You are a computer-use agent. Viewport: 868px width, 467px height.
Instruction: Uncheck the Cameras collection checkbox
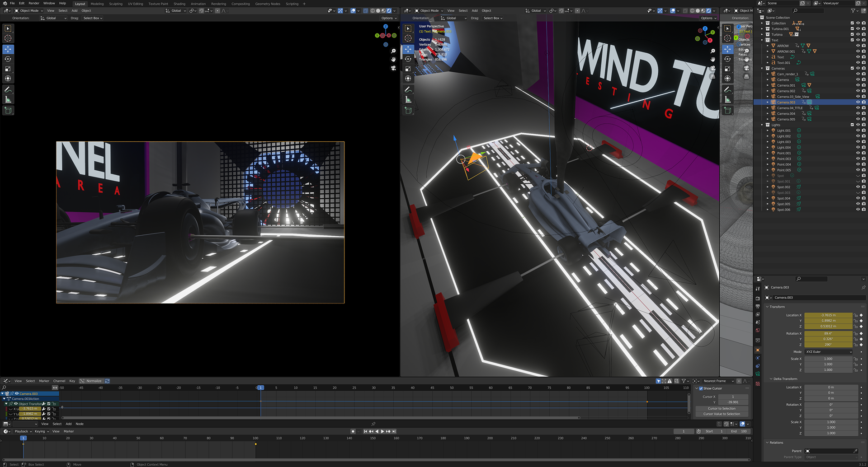(x=852, y=68)
